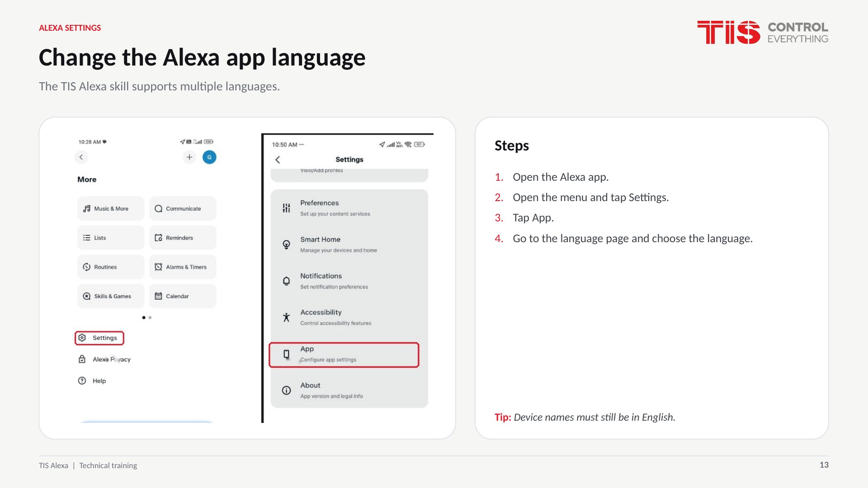The width and height of the screenshot is (868, 488).
Task: Click the TIS logo
Action: coord(763,32)
